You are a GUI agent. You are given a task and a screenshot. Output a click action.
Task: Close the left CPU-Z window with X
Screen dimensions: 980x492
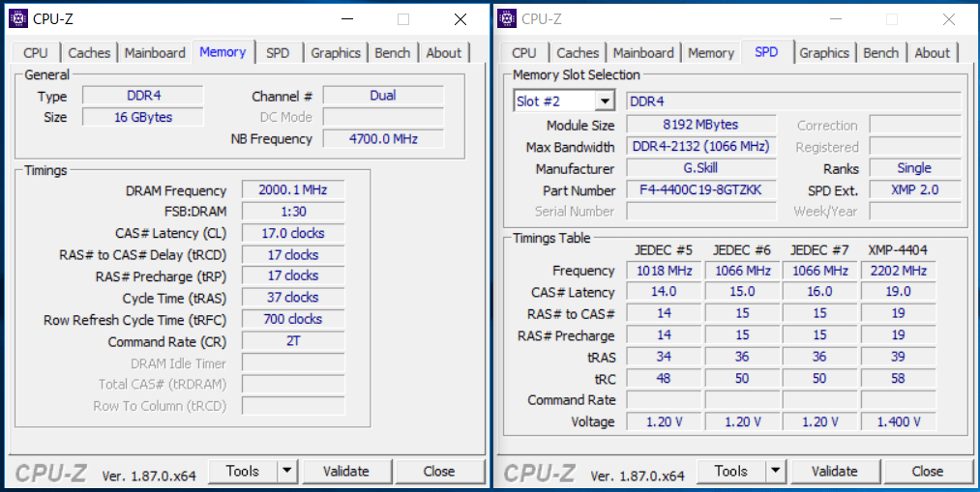[460, 19]
